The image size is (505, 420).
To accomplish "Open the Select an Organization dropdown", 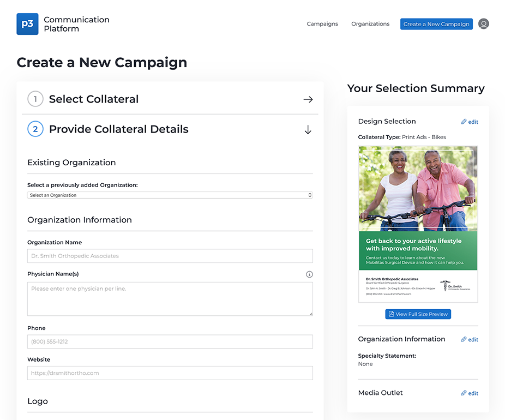I will click(x=170, y=195).
